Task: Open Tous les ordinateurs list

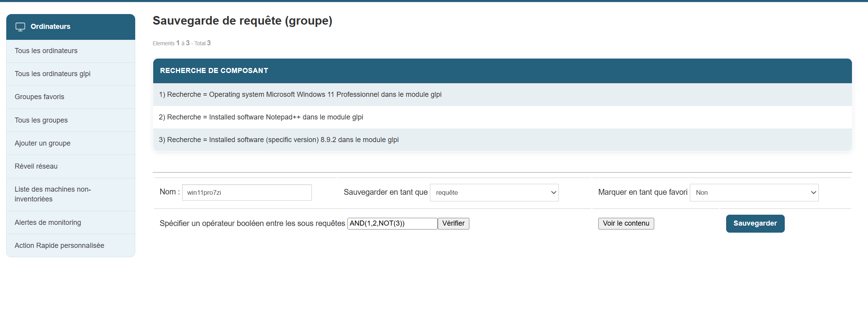Action: tap(46, 51)
